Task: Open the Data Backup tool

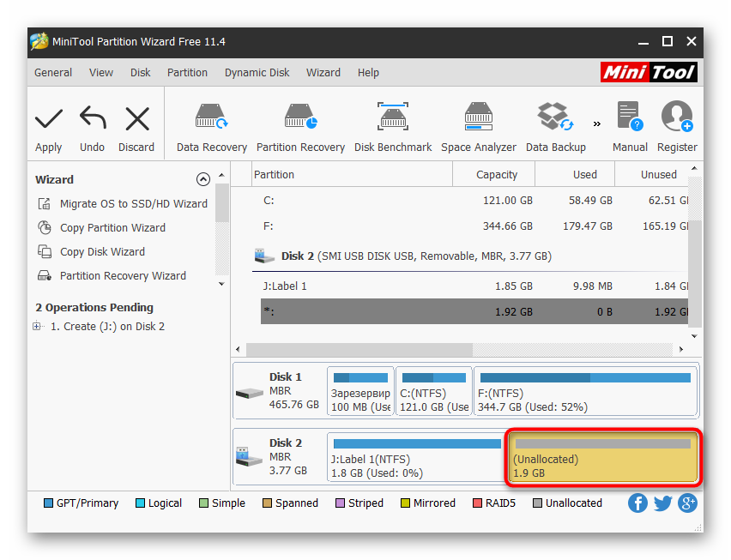Action: coord(555,118)
